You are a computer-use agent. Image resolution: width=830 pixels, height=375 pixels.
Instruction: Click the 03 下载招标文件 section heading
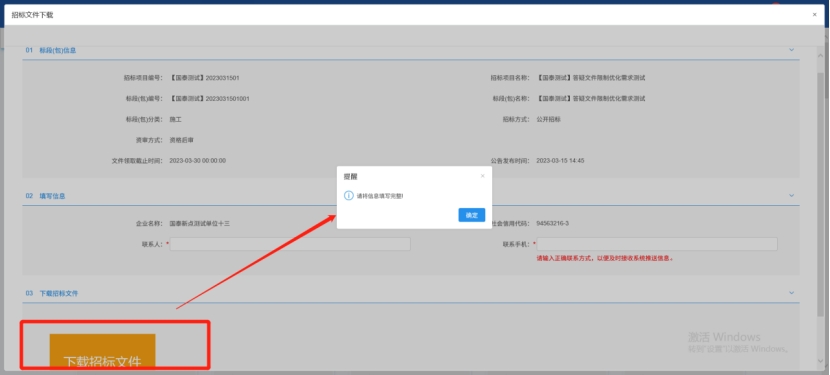[52, 293]
